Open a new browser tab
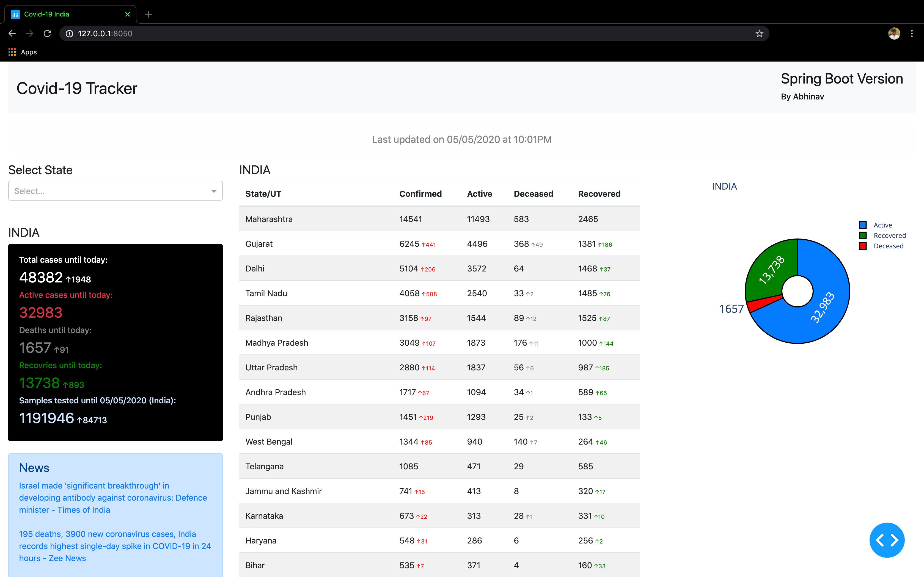This screenshot has height=577, width=924. [148, 14]
